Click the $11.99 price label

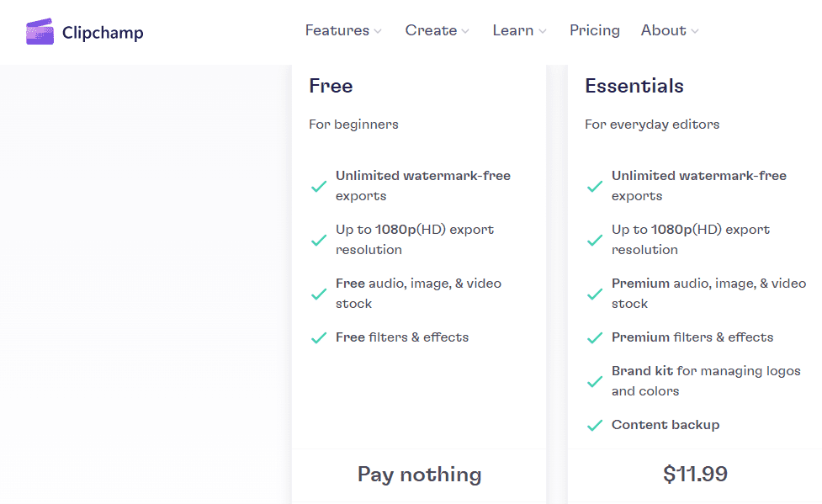coord(696,474)
